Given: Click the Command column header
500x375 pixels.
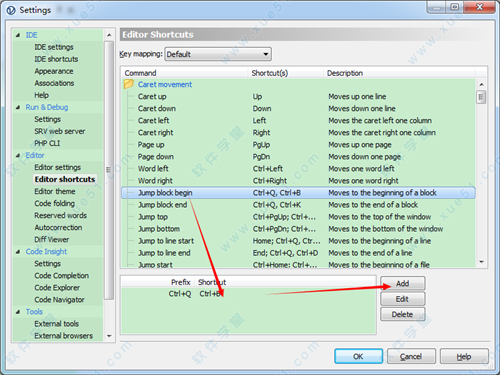Looking at the screenshot, I should click(x=184, y=73).
